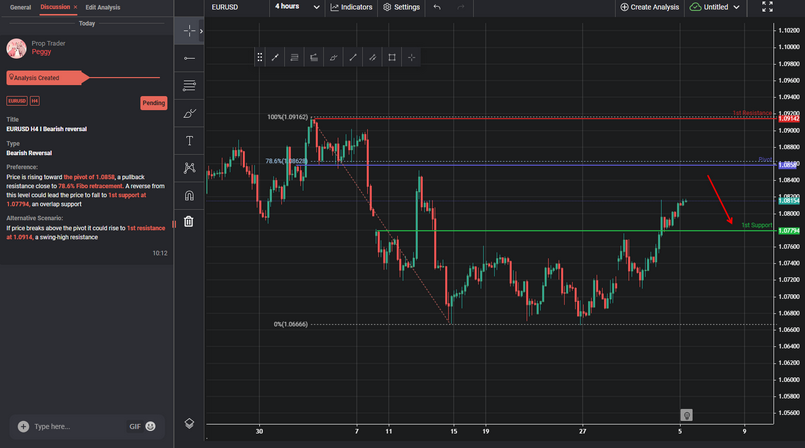Select the blue Pivot line
Viewport: 805px width, 448px height.
point(536,165)
